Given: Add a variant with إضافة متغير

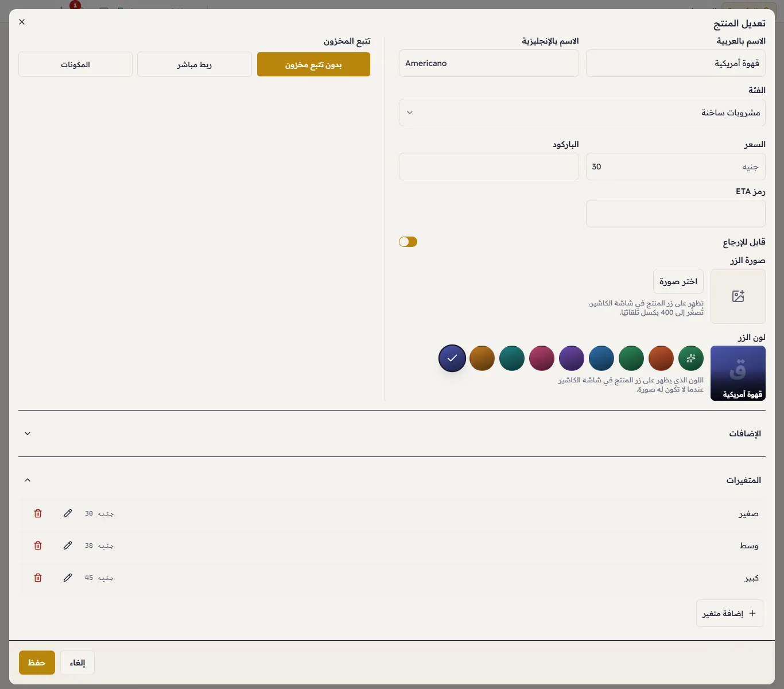Looking at the screenshot, I should click(x=729, y=613).
